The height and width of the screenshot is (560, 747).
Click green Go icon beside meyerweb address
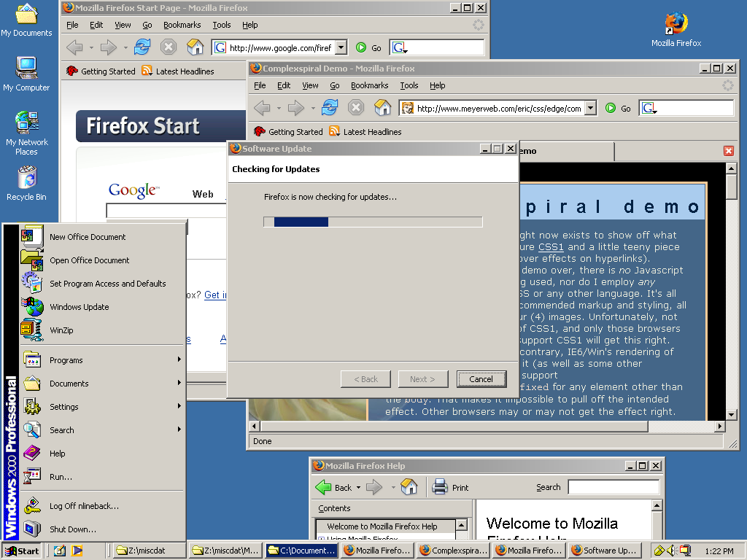pyautogui.click(x=611, y=109)
